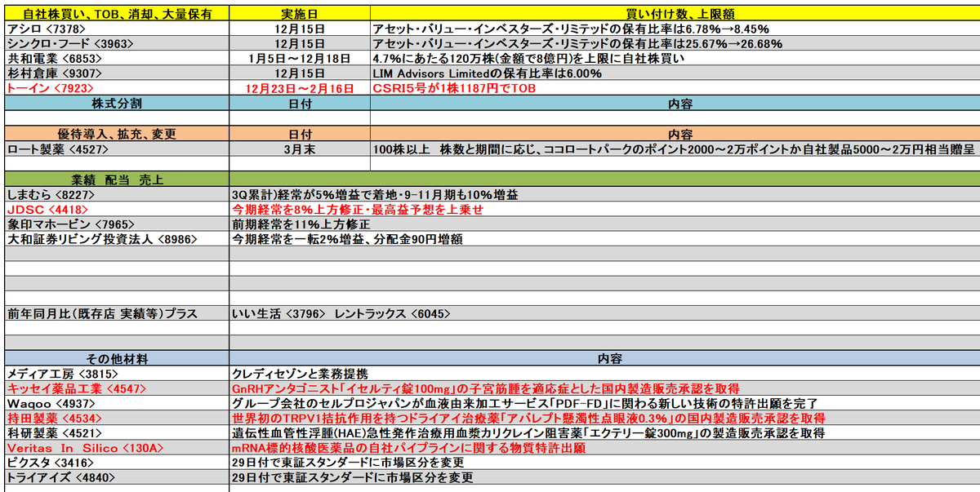Image resolution: width=980 pixels, height=492 pixels.
Task: Click the cell いい生活 <3796> レントラックス <6045>
Action: click(x=604, y=313)
